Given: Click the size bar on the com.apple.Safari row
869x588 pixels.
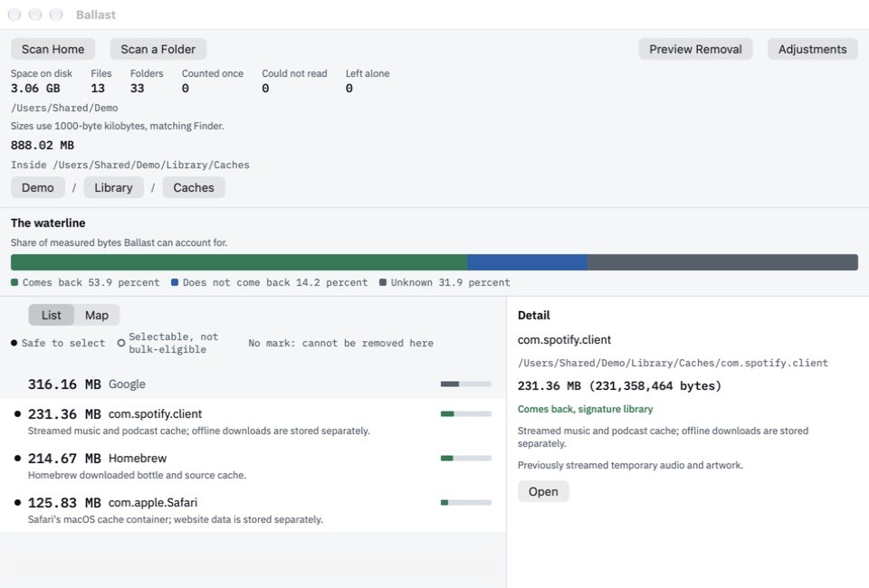Looking at the screenshot, I should point(465,502).
